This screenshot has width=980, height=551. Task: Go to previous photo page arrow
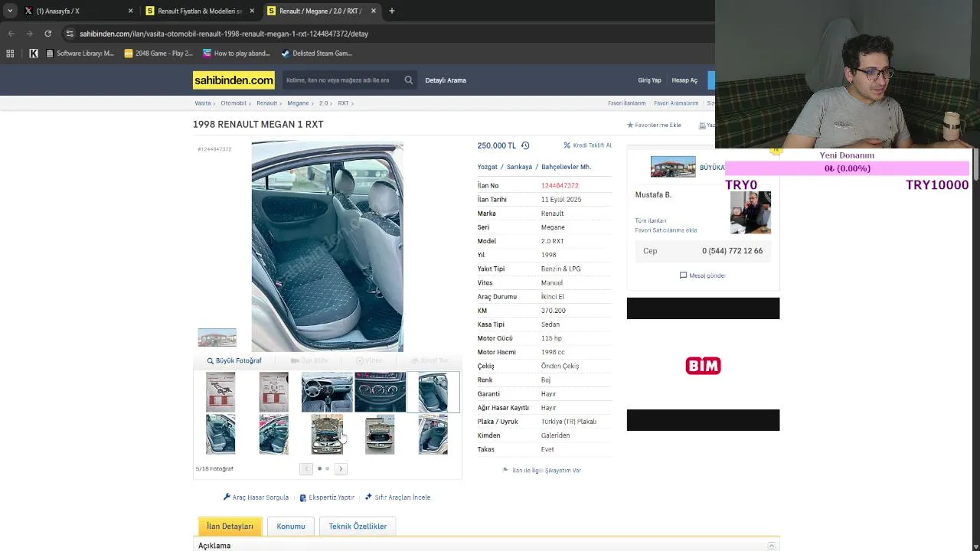tap(306, 469)
